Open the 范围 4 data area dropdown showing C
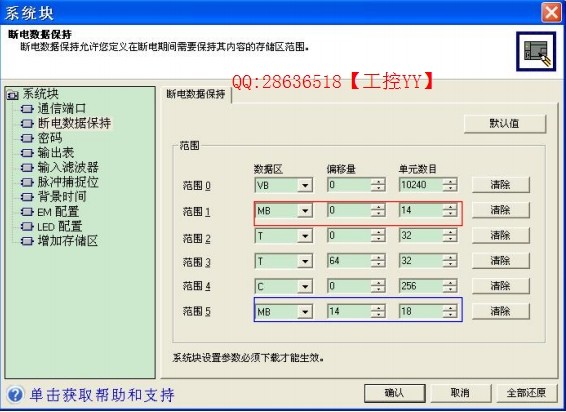Screen dimensions: 566x412 [x=305, y=286]
